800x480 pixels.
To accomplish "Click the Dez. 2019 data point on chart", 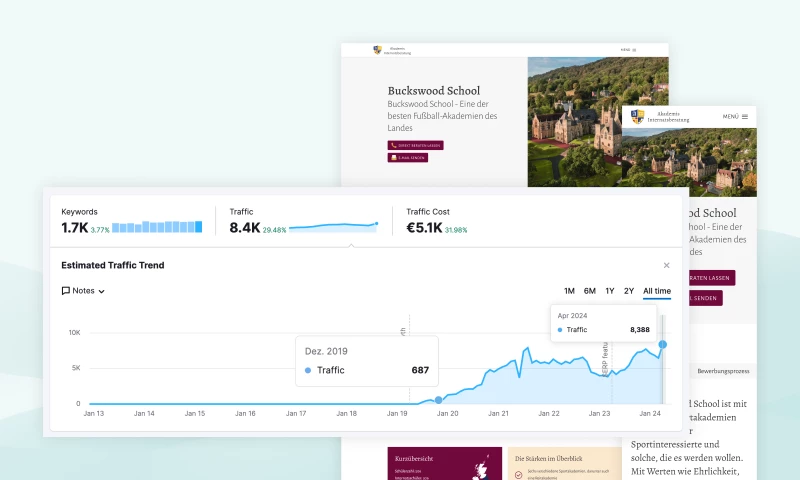I will click(x=438, y=400).
